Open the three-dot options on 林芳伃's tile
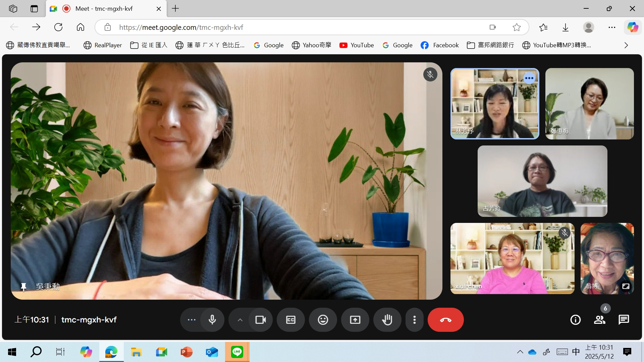The width and height of the screenshot is (644, 362). [x=529, y=78]
